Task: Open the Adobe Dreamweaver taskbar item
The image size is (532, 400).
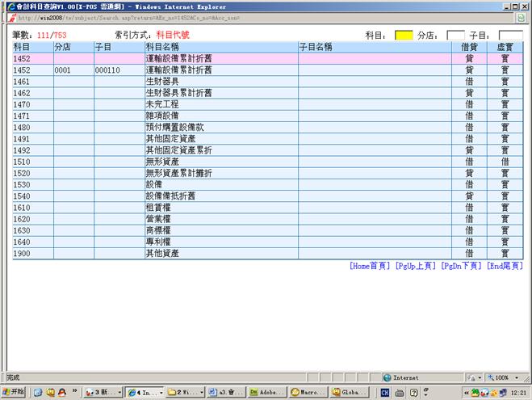Action: 267,392
